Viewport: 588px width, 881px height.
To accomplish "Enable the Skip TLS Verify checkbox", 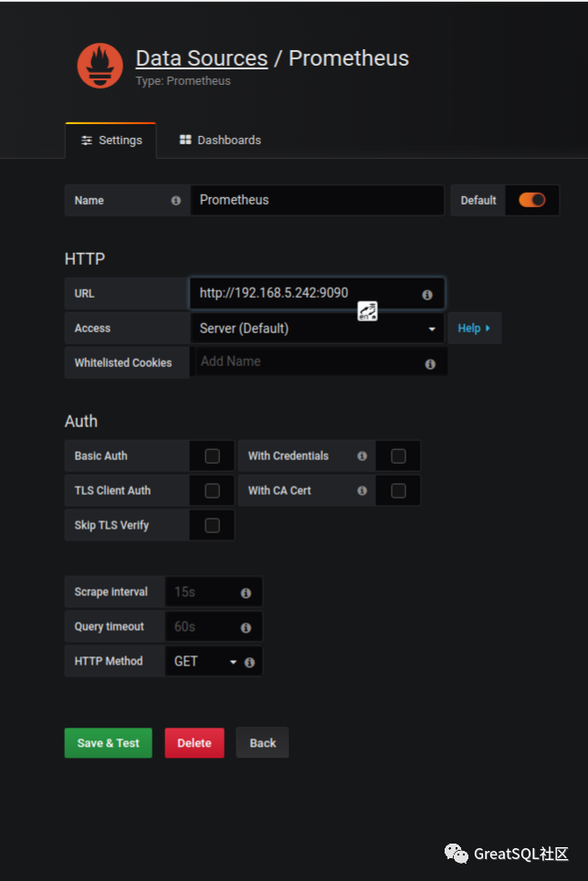I will pyautogui.click(x=212, y=525).
